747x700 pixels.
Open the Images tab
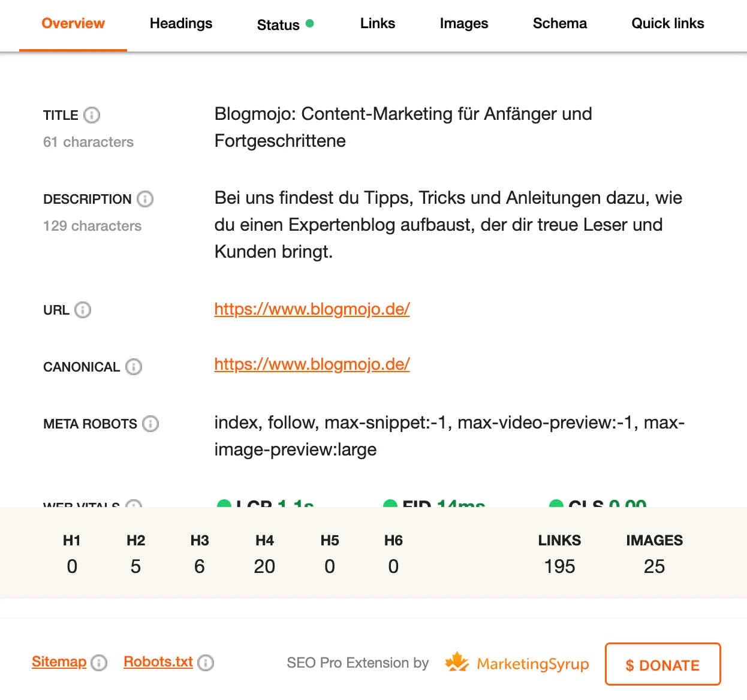(463, 23)
